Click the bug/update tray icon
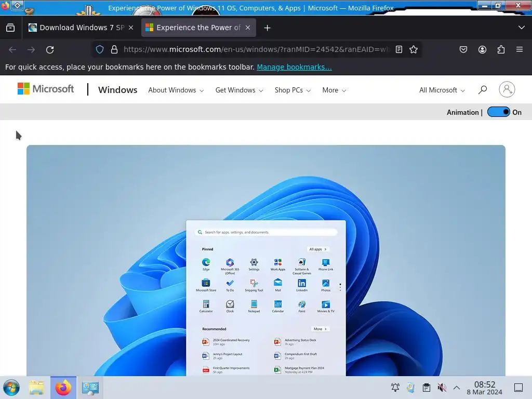Image resolution: width=532 pixels, height=399 pixels. (x=411, y=388)
